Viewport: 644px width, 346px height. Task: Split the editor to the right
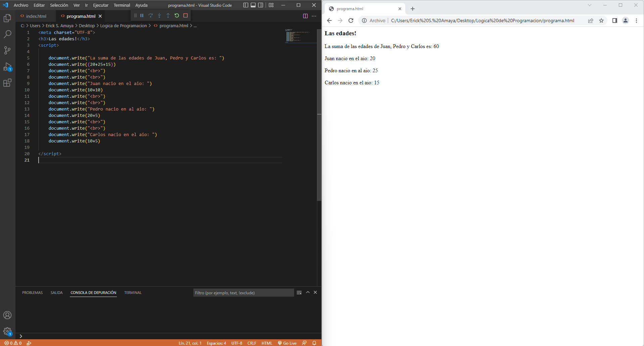coord(305,16)
